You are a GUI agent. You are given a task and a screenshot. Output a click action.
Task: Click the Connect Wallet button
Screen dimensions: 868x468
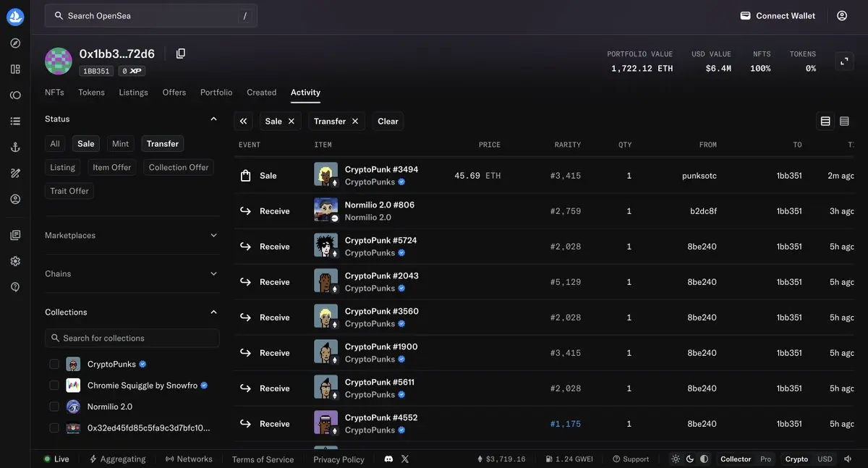tap(778, 16)
